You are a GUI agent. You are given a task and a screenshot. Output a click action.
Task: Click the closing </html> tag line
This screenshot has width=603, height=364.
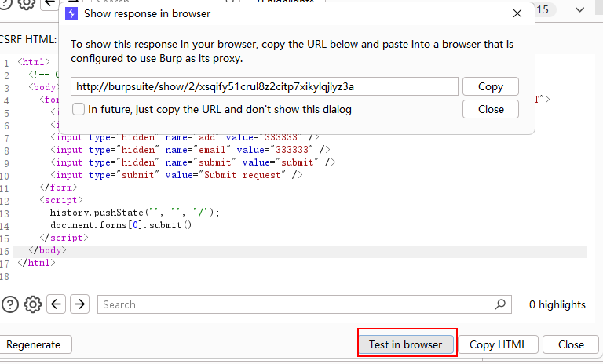pos(37,263)
